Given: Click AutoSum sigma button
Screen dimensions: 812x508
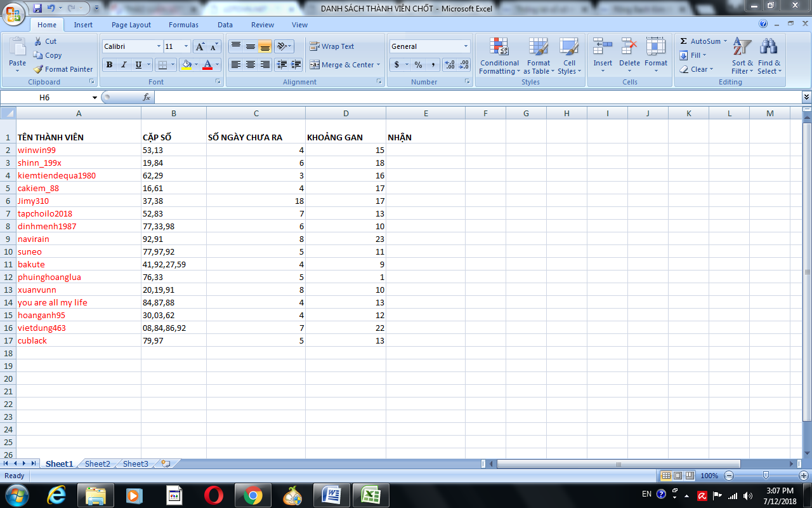Looking at the screenshot, I should [x=684, y=41].
